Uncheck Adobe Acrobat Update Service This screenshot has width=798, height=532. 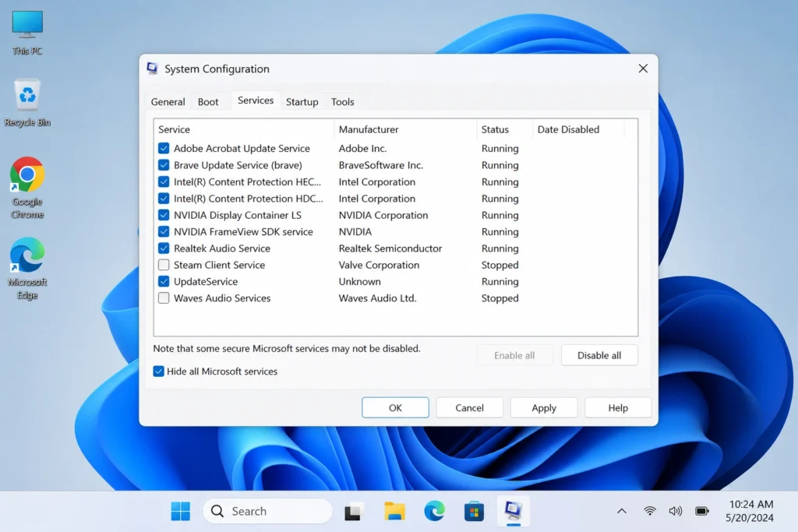[164, 148]
